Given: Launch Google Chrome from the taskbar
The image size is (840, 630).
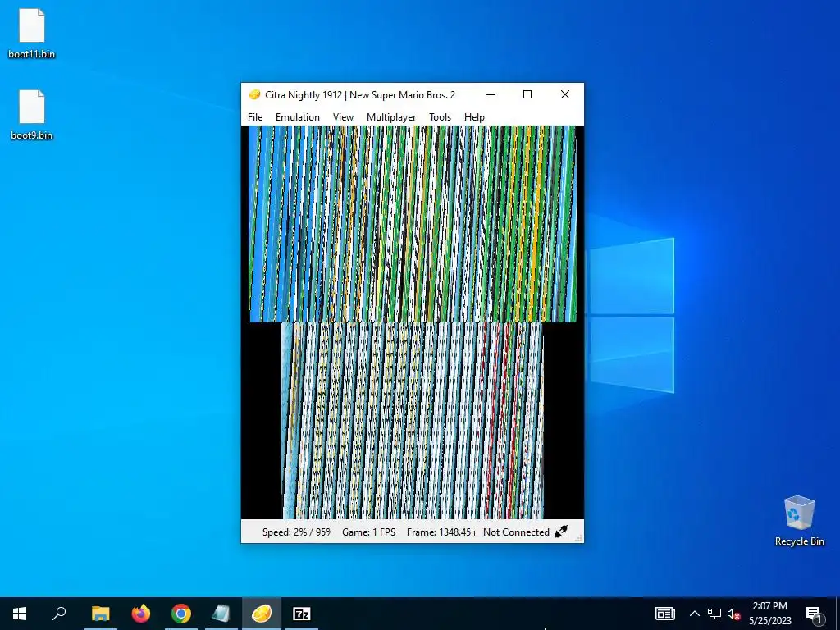Looking at the screenshot, I should [x=181, y=614].
